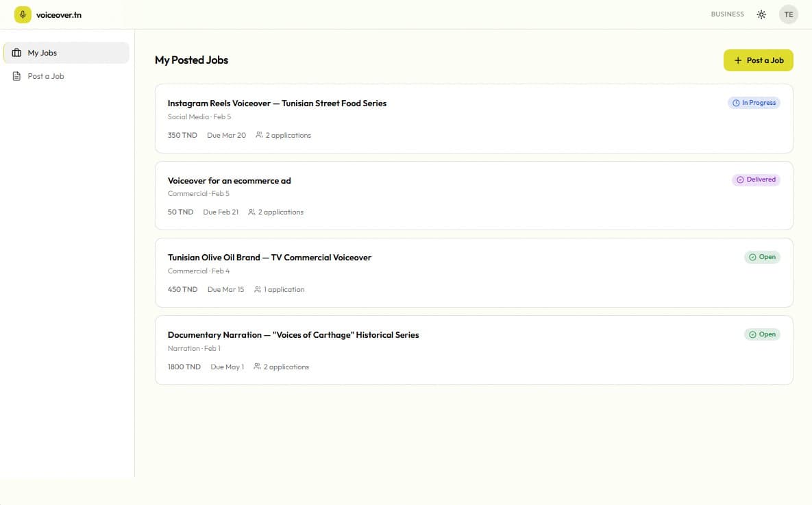Open the Tunisian Olive Oil TV Commercial job
The image size is (812, 505).
pos(269,257)
